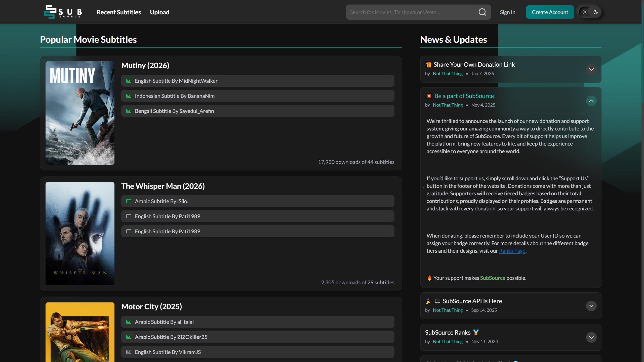The width and height of the screenshot is (644, 362).
Task: Click medal icon next to SubSource Ranks
Action: click(476, 332)
